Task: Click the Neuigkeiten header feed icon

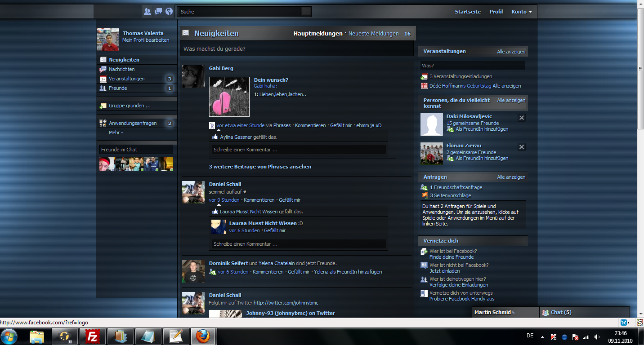Action: pyautogui.click(x=186, y=33)
